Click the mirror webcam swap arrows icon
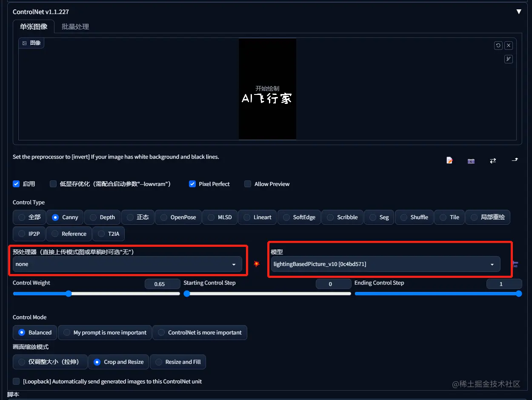Image resolution: width=532 pixels, height=400 pixels. tap(493, 160)
